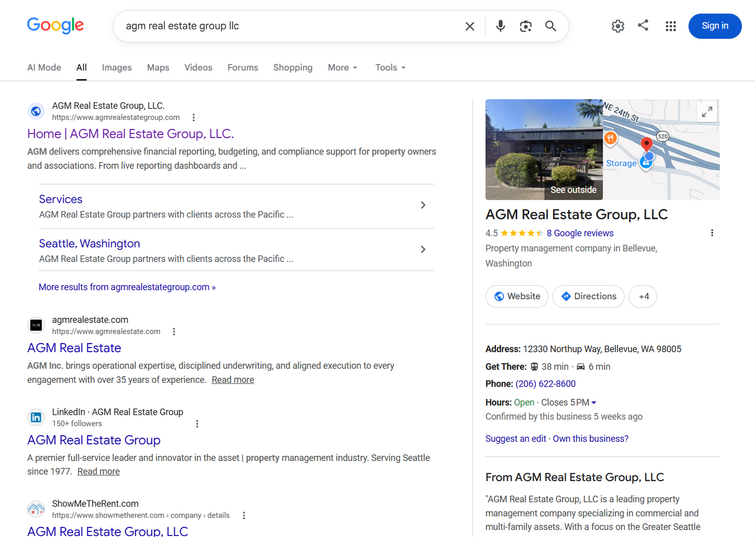Click the share icon in header

643,25
